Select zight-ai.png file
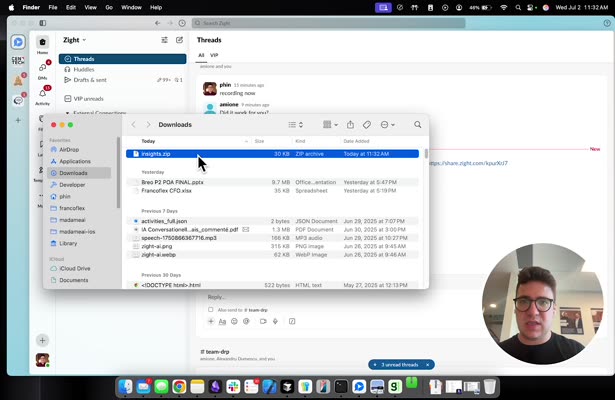 pos(272,247)
